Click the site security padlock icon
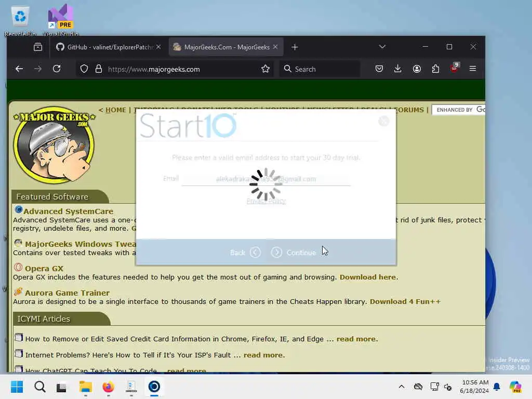The height and width of the screenshot is (399, 532). pos(98,69)
